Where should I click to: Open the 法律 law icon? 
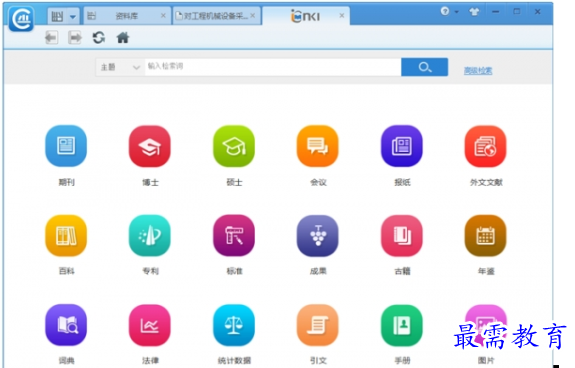click(x=150, y=325)
